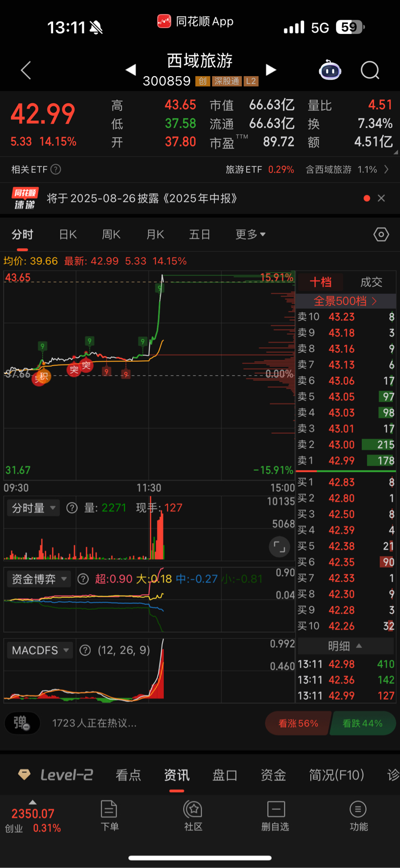Open the 简况(F10) tab
400x868 pixels.
tap(336, 775)
